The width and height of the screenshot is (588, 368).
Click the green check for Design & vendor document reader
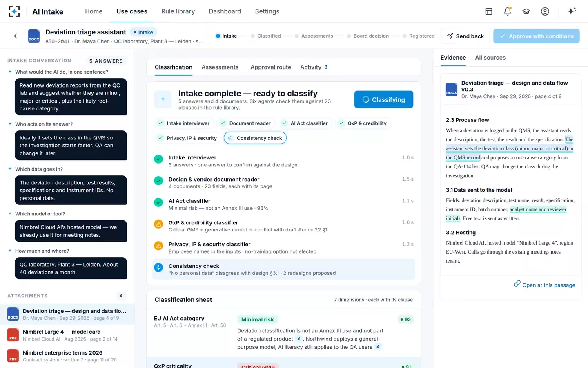158,181
